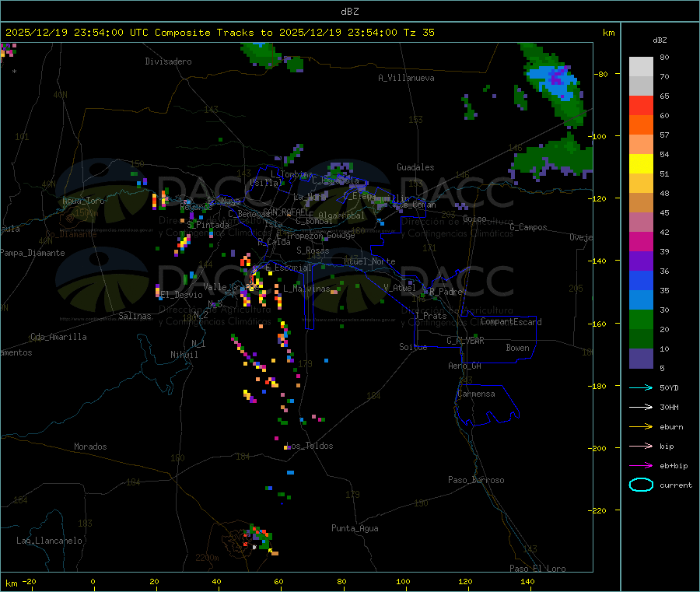Click the 'G_Campos' map label
This screenshot has width=700, height=592.
(528, 227)
